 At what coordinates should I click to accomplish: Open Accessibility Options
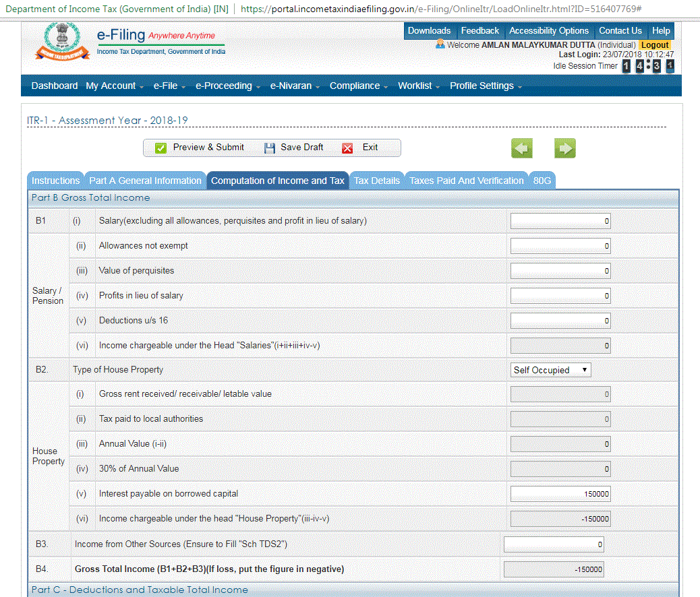[x=549, y=31]
